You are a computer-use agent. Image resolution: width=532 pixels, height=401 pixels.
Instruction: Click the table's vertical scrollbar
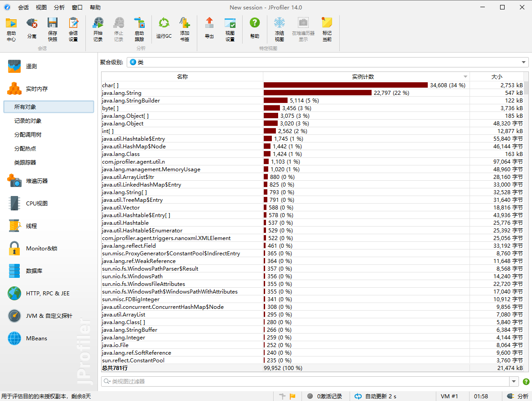pos(526,88)
